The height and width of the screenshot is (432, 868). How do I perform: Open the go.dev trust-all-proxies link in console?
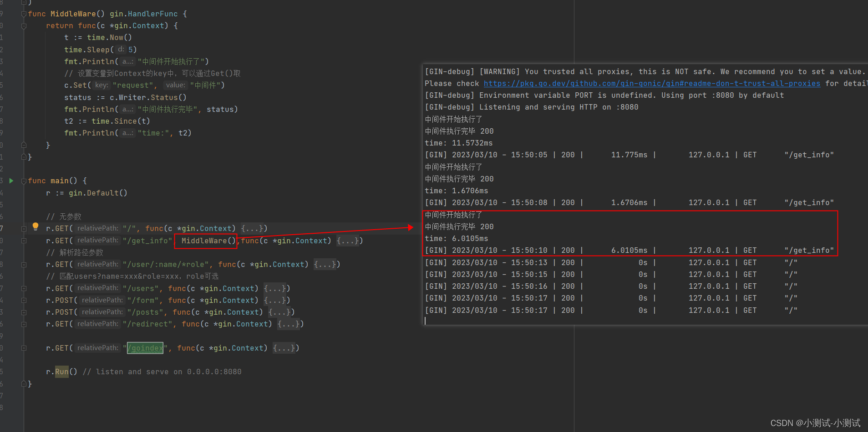tap(652, 84)
